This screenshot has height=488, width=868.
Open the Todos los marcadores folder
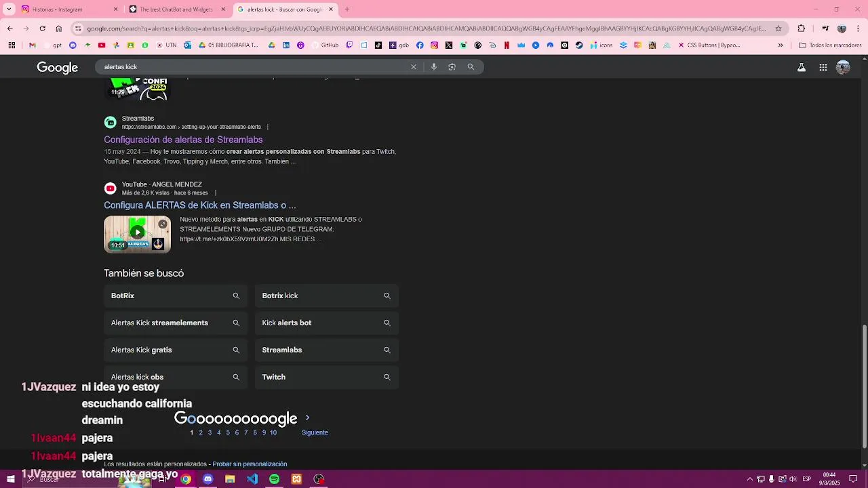tap(830, 45)
